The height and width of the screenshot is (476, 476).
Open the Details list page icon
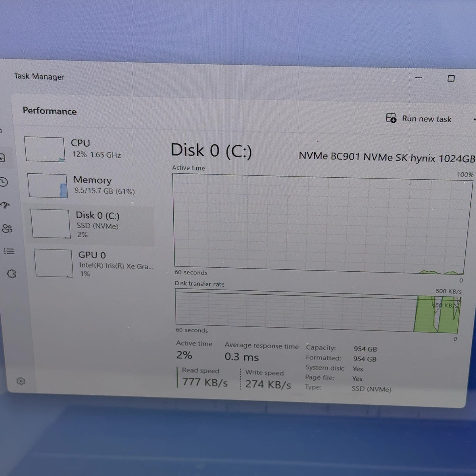point(9,251)
